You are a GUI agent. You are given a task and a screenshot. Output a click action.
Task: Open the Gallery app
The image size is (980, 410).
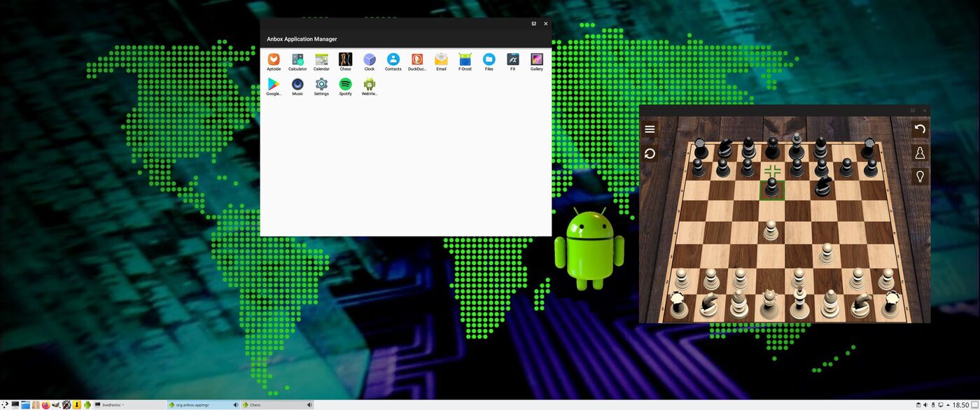click(537, 60)
